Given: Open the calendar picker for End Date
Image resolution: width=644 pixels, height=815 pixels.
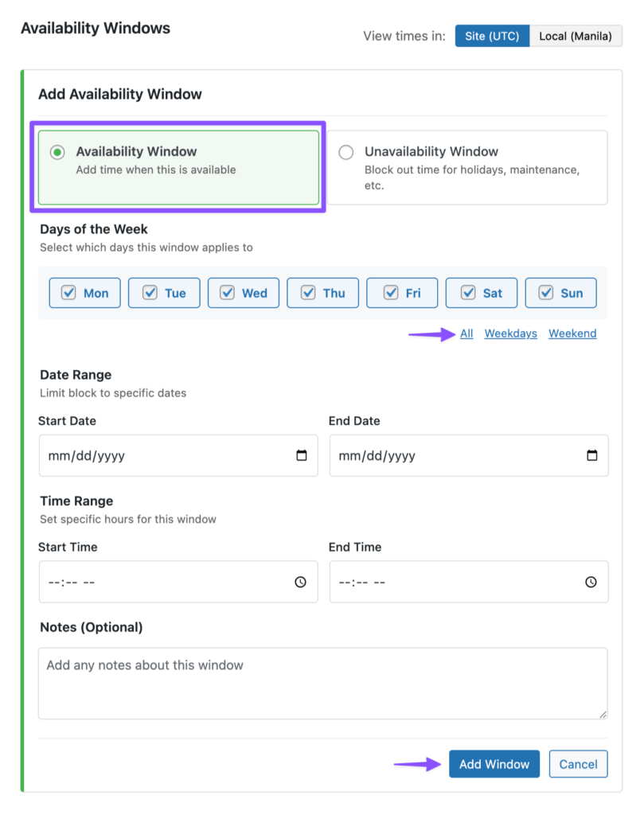Looking at the screenshot, I should (591, 455).
